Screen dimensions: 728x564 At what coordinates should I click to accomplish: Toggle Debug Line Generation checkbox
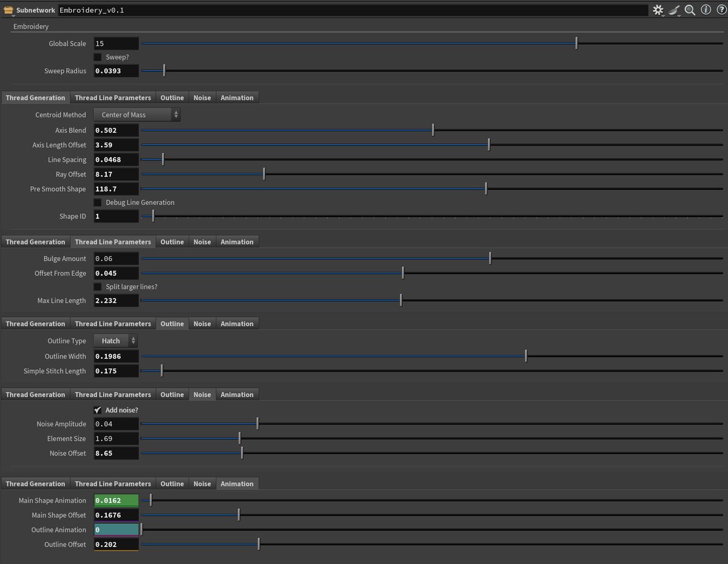click(98, 203)
